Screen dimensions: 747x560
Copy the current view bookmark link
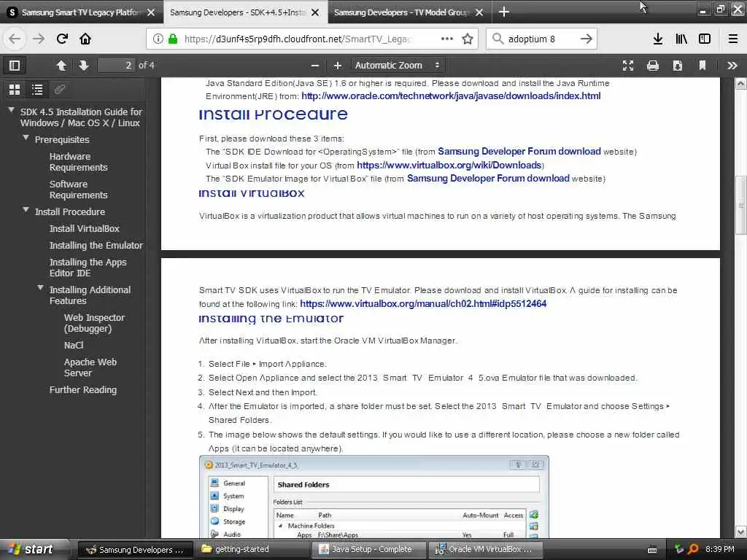[x=703, y=65]
